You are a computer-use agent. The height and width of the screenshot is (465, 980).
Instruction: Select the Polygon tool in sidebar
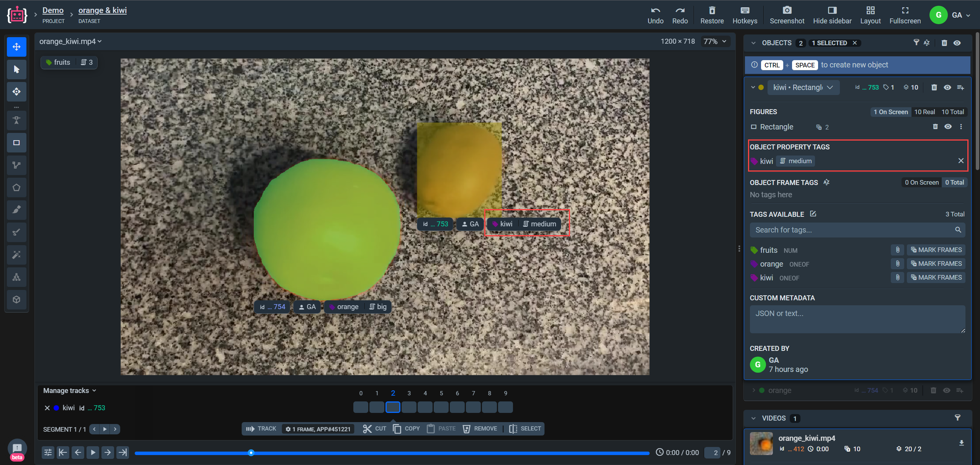[x=16, y=188]
